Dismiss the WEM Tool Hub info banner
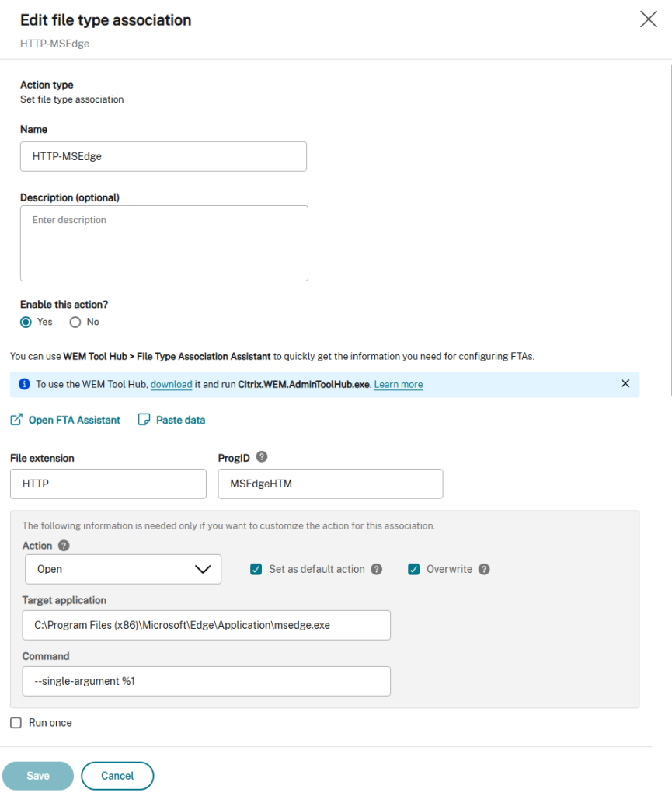Viewport: 672px width, 796px height. click(625, 383)
